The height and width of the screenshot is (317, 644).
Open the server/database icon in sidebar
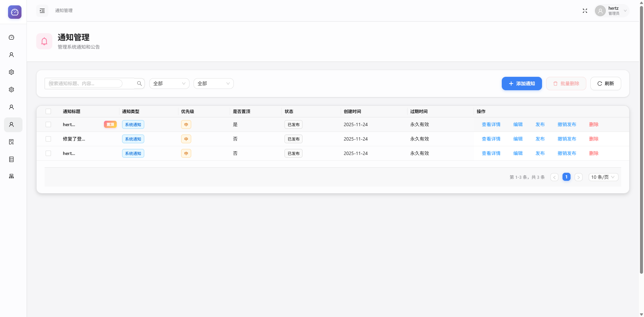11,159
